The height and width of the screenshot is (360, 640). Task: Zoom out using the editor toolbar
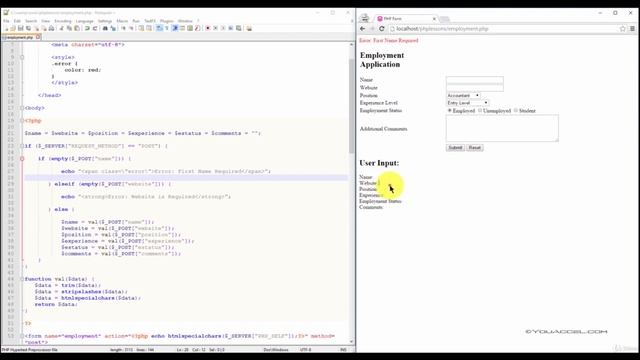(x=131, y=28)
